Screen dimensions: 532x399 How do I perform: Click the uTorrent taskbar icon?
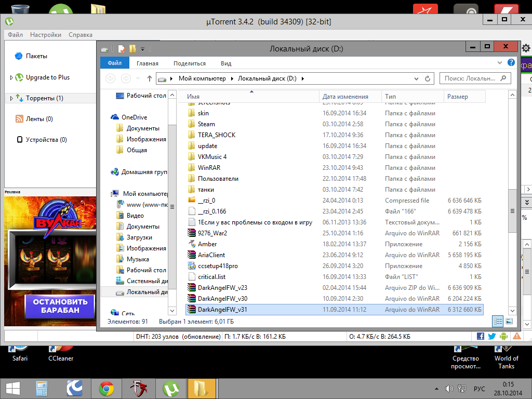pyautogui.click(x=171, y=389)
